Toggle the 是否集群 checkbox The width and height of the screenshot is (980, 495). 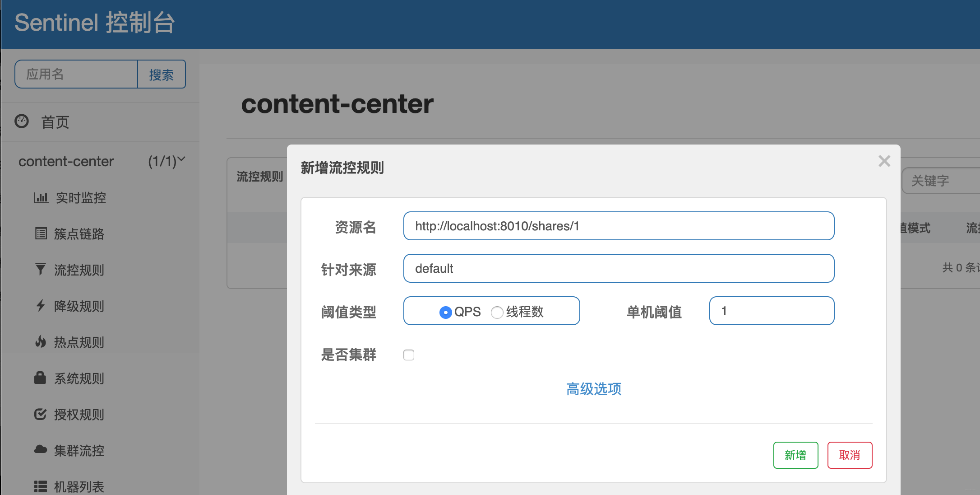[409, 355]
